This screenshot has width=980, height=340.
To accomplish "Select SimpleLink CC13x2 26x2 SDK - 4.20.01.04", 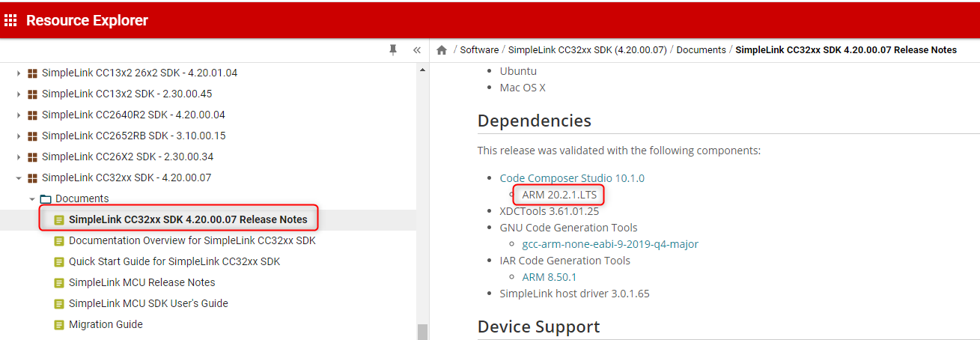I will pyautogui.click(x=140, y=73).
